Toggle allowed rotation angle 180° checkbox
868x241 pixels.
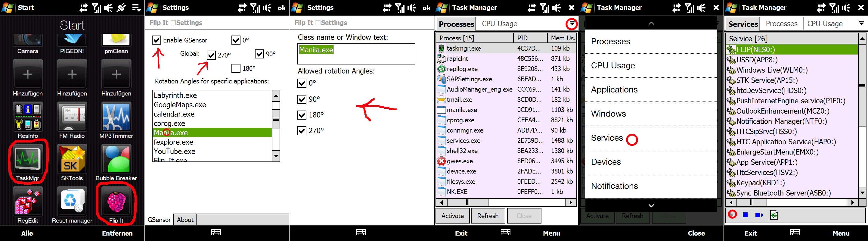click(x=302, y=115)
